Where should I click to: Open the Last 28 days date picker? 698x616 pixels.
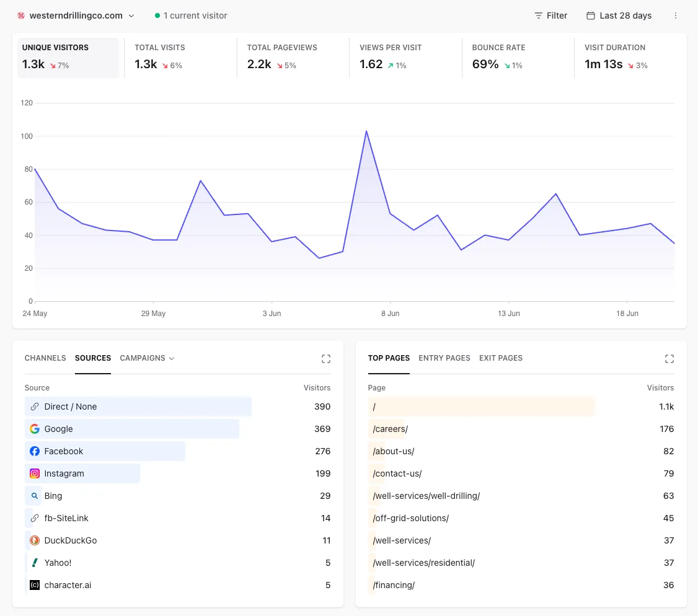click(x=619, y=15)
